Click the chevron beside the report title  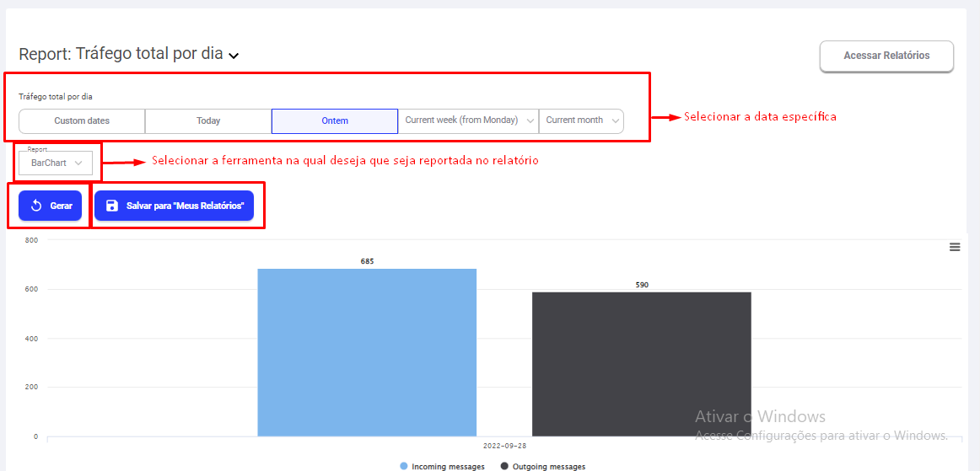234,56
